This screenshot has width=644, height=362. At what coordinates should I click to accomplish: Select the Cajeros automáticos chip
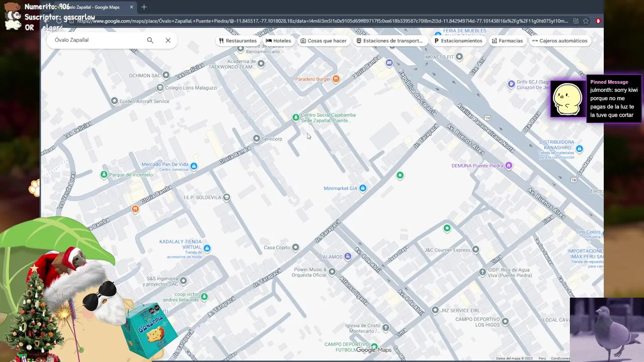[559, 41]
